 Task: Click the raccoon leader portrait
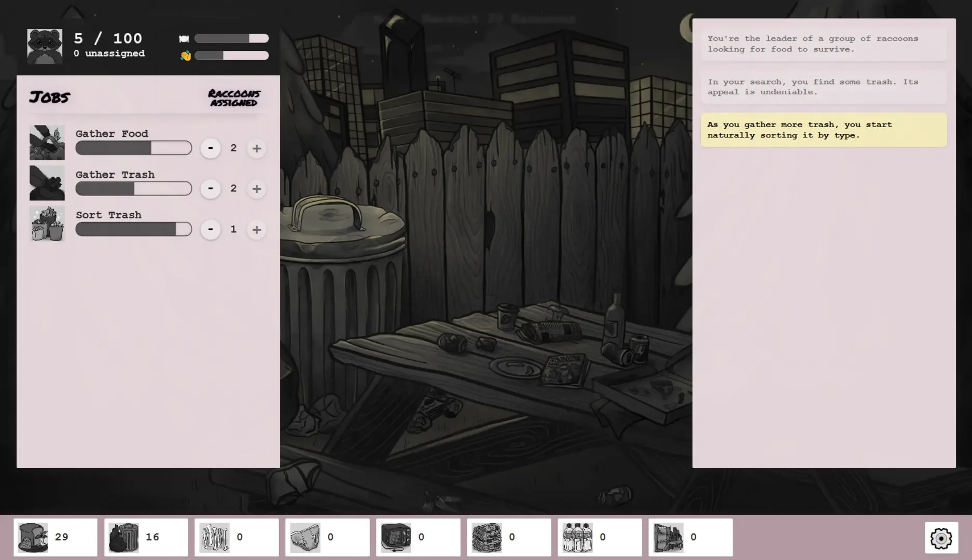[45, 46]
